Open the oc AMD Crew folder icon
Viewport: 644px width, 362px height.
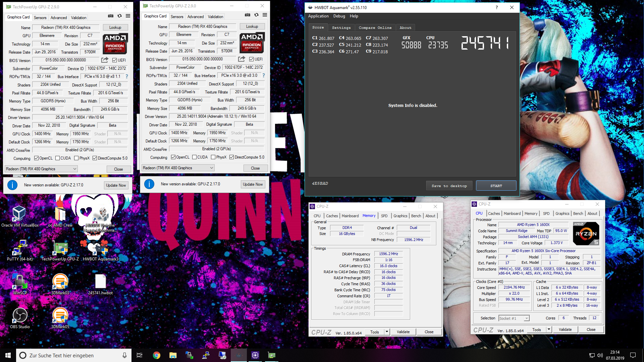tap(60, 216)
